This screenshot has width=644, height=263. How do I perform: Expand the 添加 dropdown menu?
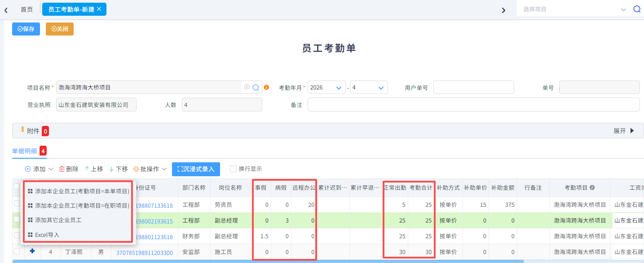click(39, 169)
